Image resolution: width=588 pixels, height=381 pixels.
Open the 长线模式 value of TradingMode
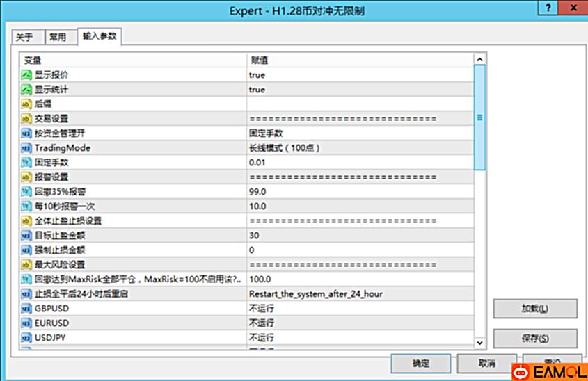click(x=284, y=148)
